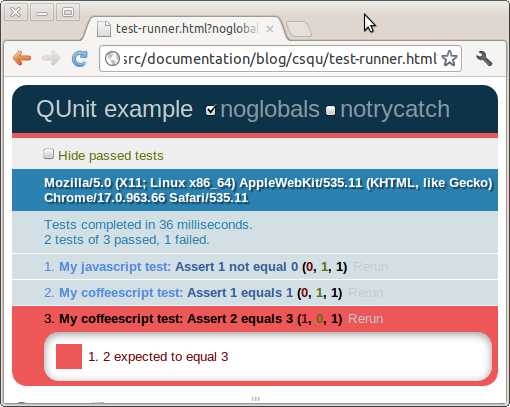
Task: Click the Hide passed tests label
Action: pos(111,156)
